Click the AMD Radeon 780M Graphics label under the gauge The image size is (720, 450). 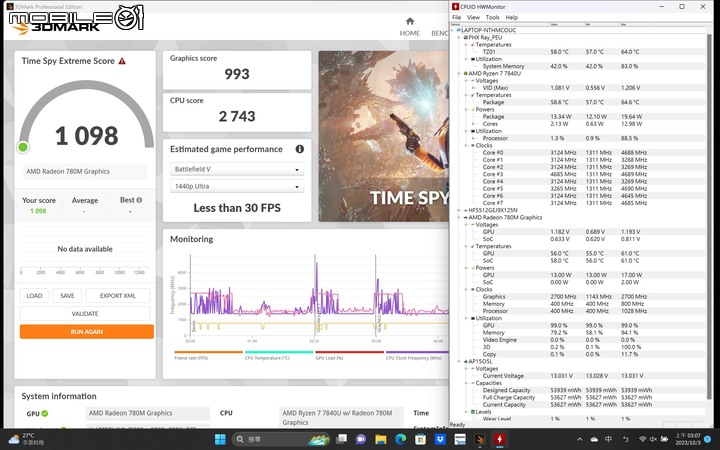point(68,171)
